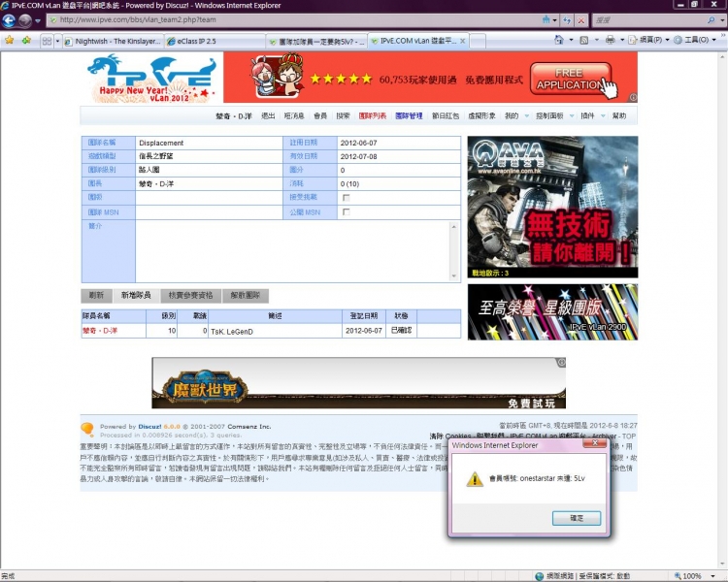Close the active IPvE.COM vLan tab
728x582 pixels.
pyautogui.click(x=462, y=41)
